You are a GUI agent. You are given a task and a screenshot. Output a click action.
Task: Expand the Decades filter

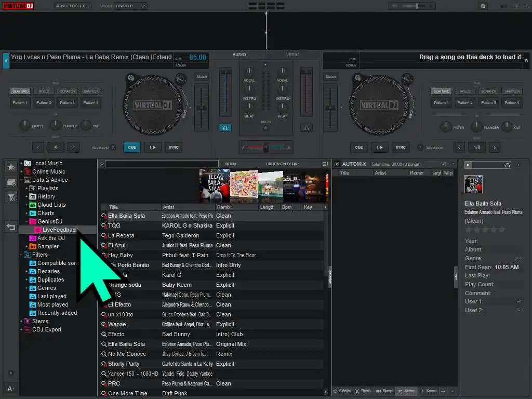tap(26, 271)
